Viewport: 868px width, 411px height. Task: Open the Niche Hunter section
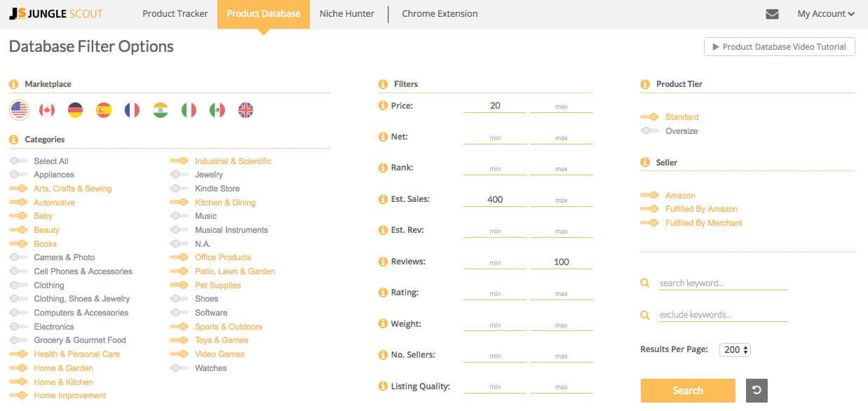[347, 13]
